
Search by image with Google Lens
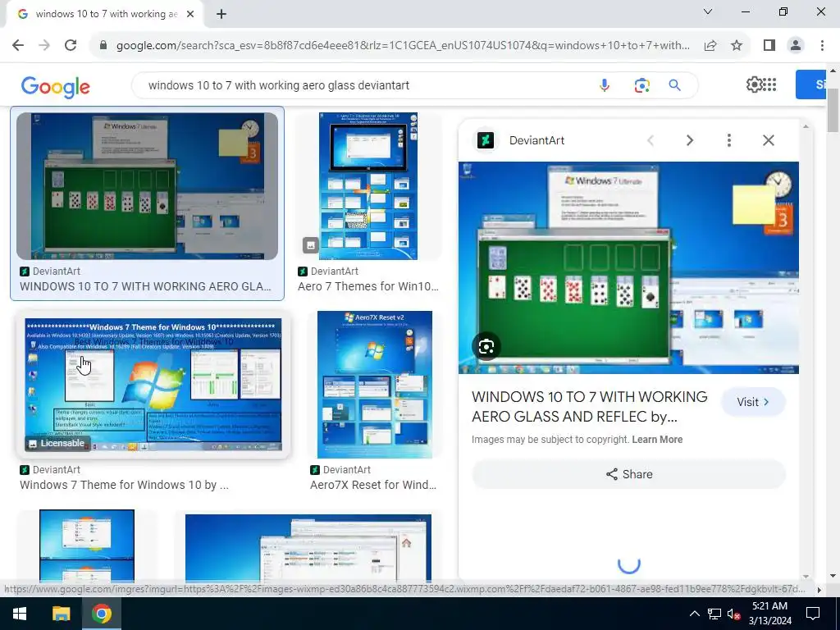click(x=641, y=85)
